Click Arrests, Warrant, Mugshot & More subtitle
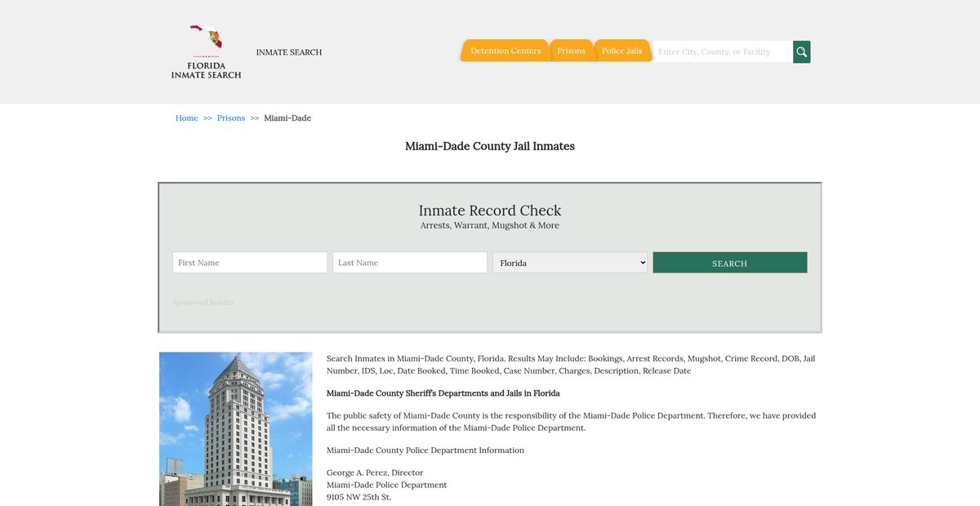Image resolution: width=980 pixels, height=506 pixels. (490, 225)
